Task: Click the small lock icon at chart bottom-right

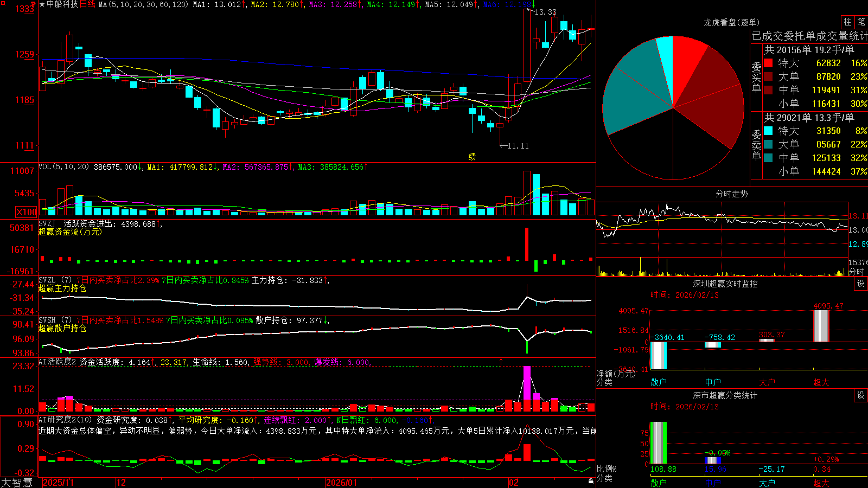Action: [591, 481]
